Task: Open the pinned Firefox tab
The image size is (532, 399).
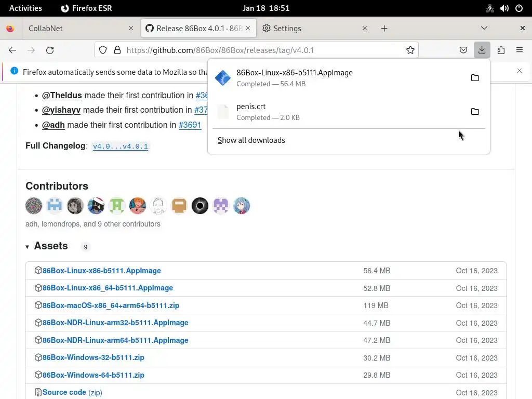Action: tap(10, 28)
